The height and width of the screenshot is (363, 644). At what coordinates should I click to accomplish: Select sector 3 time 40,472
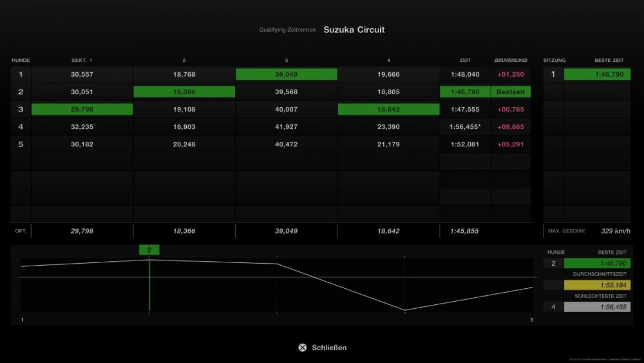[287, 144]
